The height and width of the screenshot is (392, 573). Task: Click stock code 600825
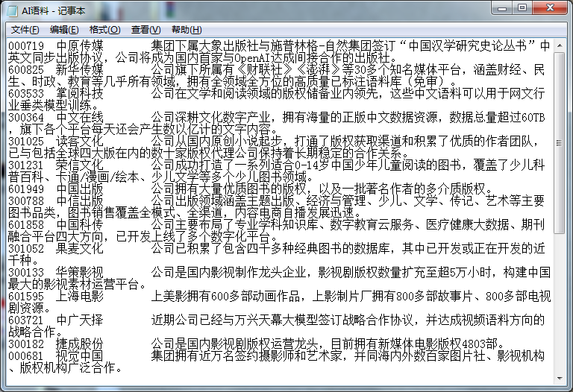click(26, 70)
